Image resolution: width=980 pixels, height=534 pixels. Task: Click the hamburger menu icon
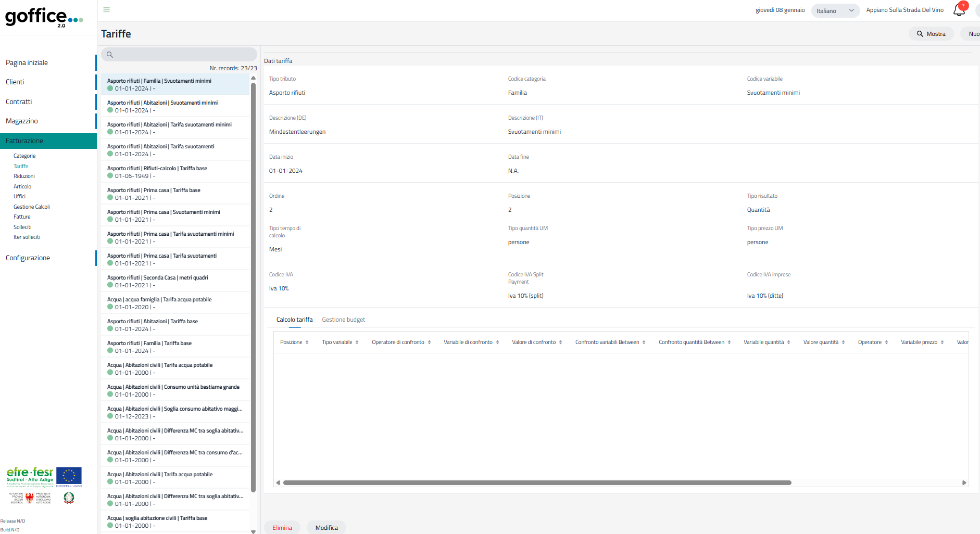click(106, 10)
